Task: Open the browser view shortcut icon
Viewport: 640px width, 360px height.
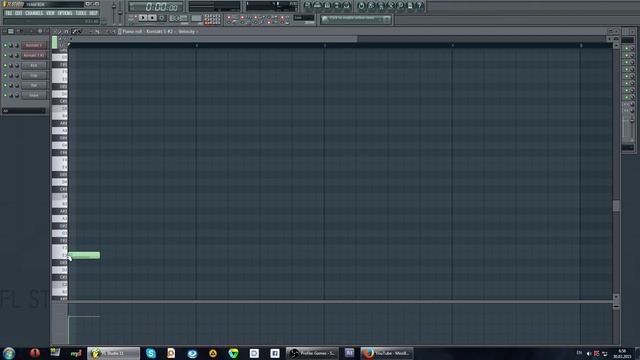Action: (337, 6)
